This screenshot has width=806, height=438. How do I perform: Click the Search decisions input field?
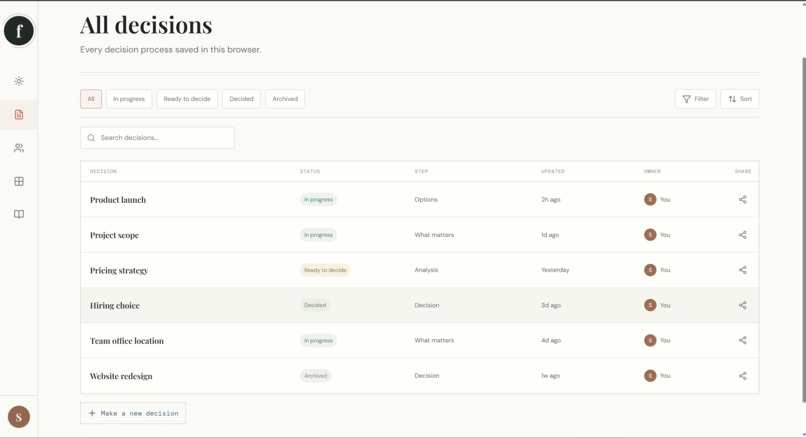157,138
